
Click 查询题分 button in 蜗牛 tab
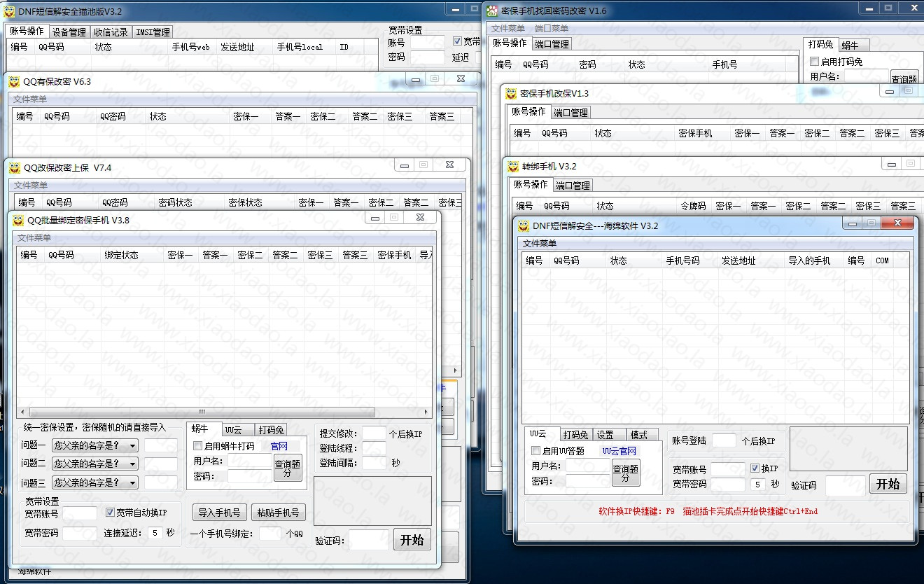[x=288, y=468]
